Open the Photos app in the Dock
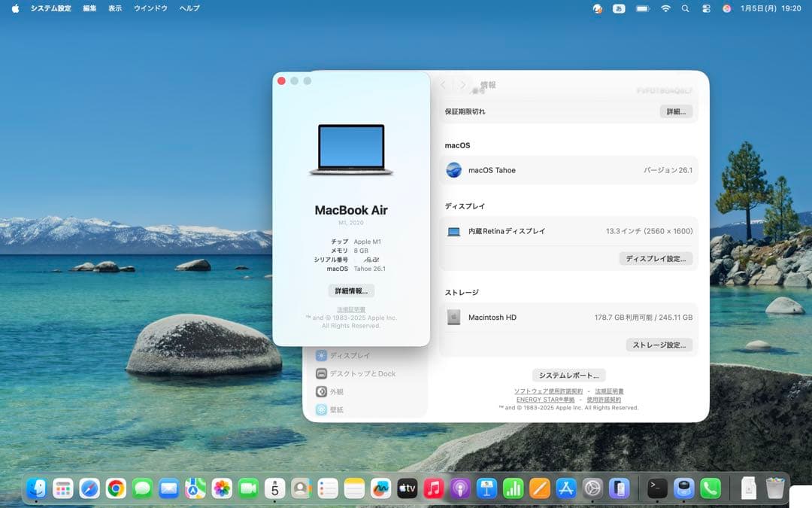This screenshot has width=812, height=508. (x=222, y=488)
